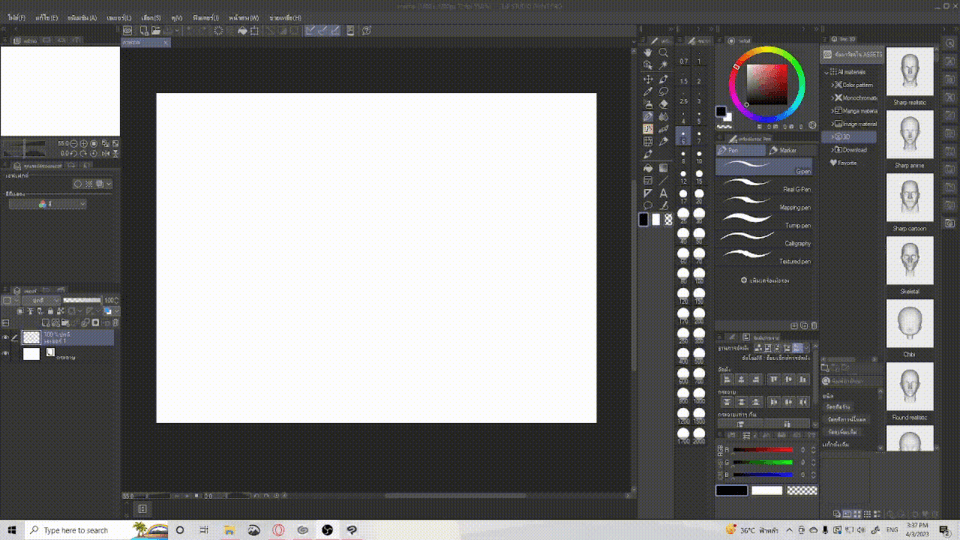Click the Auto select magic wand tool
Screen dimensions: 960x540
[663, 66]
